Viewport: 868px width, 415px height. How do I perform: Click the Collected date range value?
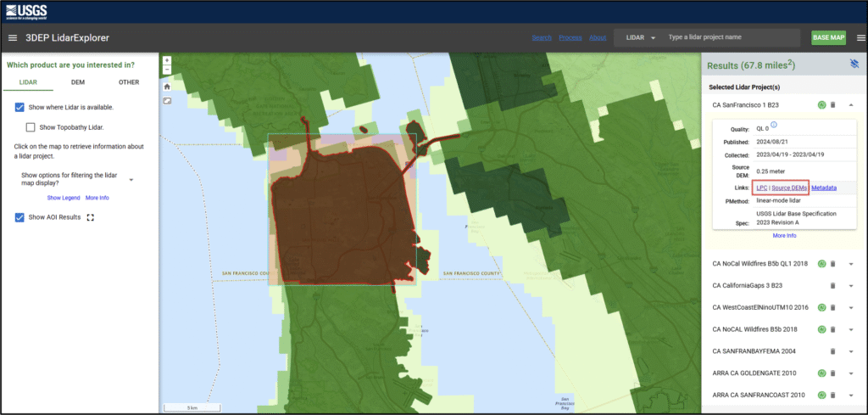(790, 154)
